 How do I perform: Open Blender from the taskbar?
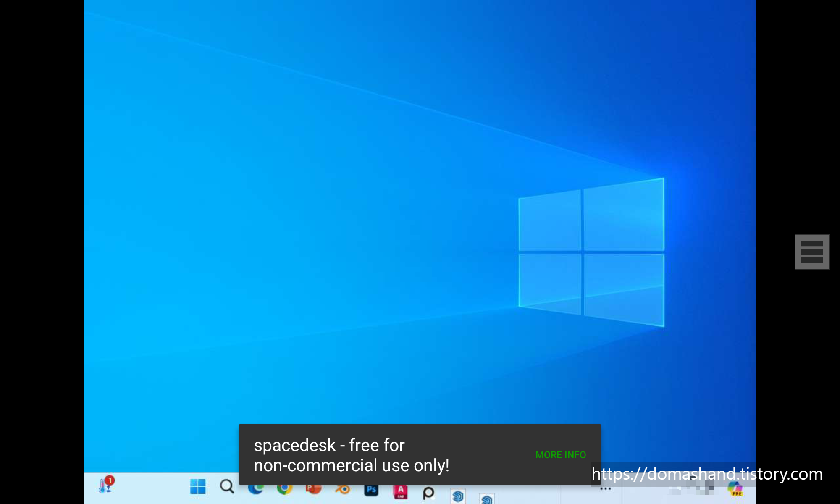(343, 490)
